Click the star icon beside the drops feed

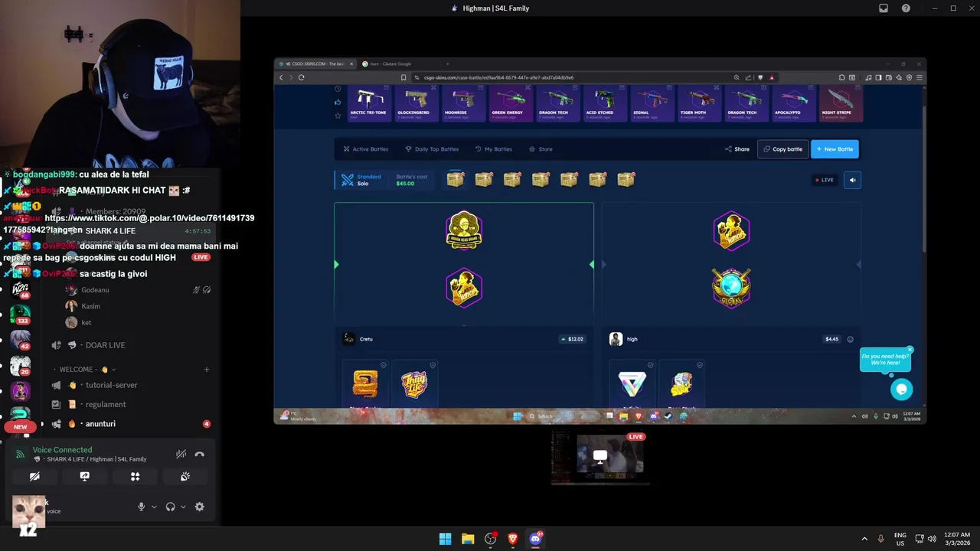click(x=338, y=116)
